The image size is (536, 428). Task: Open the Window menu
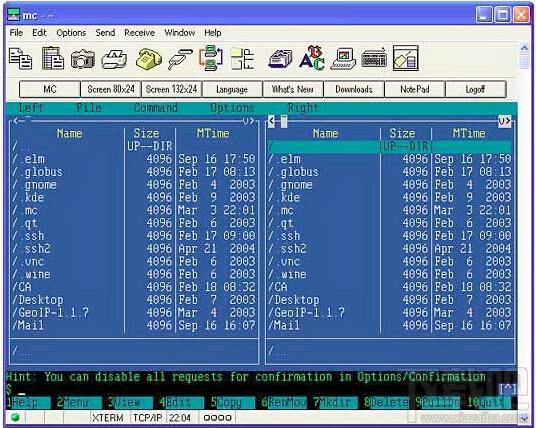click(x=179, y=33)
